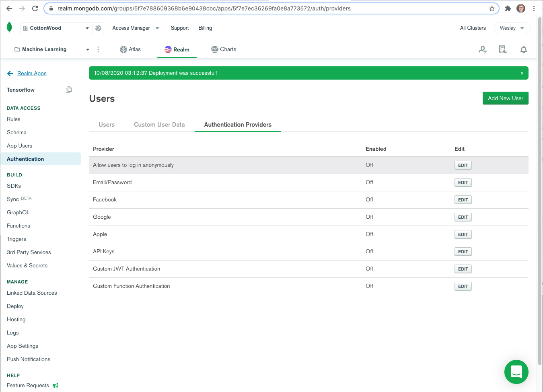Open the browser extensions puzzle icon
The image size is (543, 392).
click(508, 8)
